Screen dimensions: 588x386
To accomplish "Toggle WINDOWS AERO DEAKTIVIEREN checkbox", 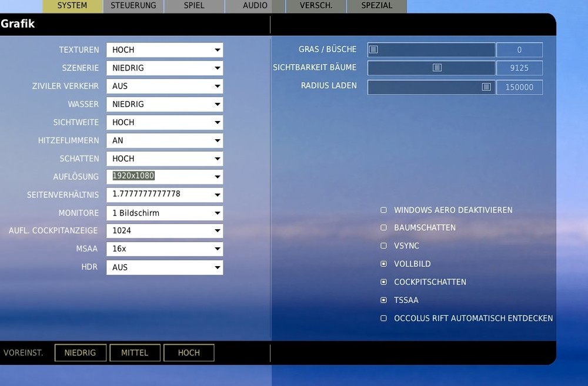I will tap(383, 210).
